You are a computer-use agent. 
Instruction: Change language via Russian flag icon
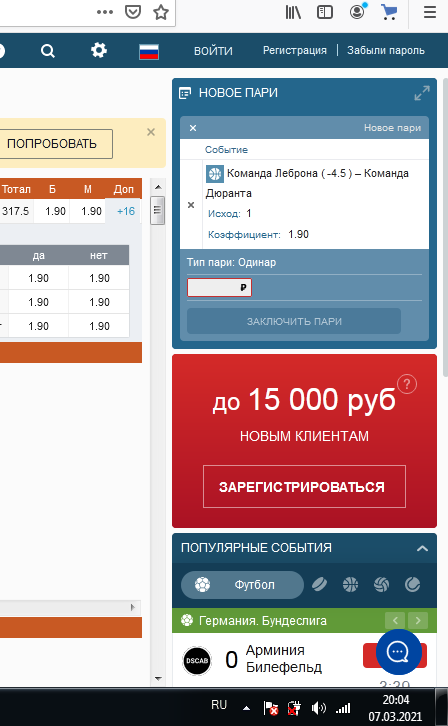pos(149,51)
